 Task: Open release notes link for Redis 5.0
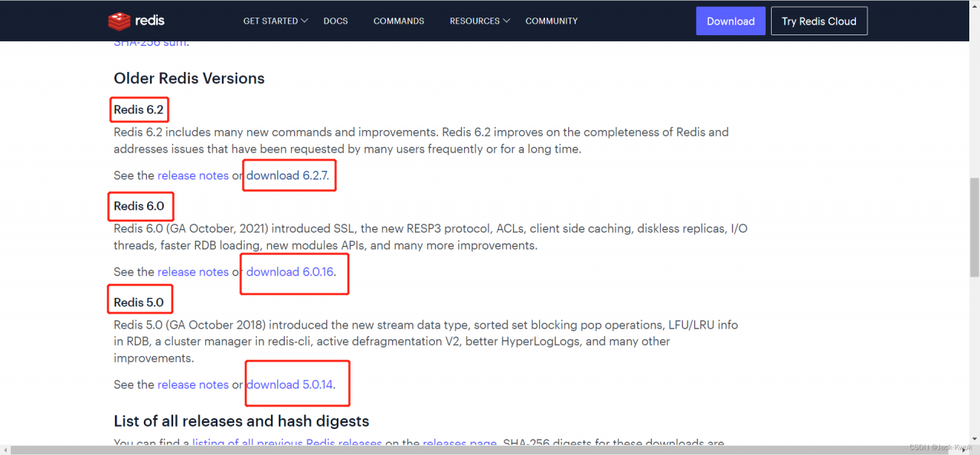pyautogui.click(x=193, y=385)
